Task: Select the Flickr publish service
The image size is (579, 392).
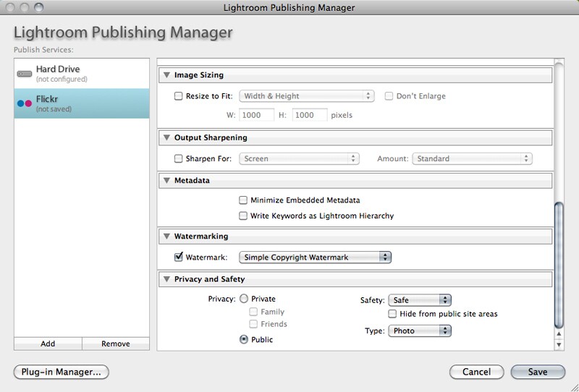Action: 82,103
